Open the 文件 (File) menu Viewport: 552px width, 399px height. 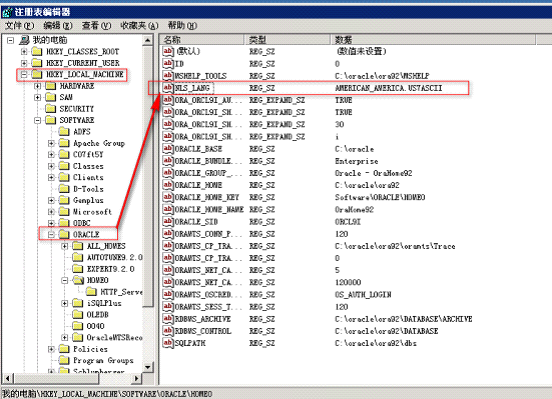click(x=19, y=25)
